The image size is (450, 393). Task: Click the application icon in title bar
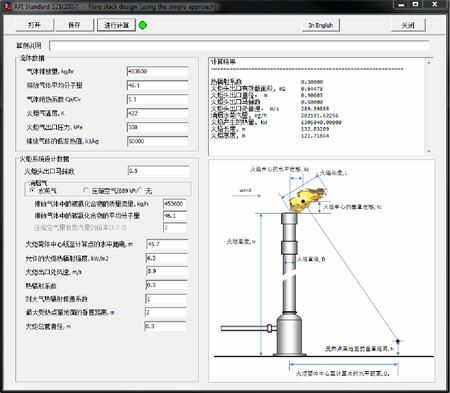pyautogui.click(x=8, y=6)
